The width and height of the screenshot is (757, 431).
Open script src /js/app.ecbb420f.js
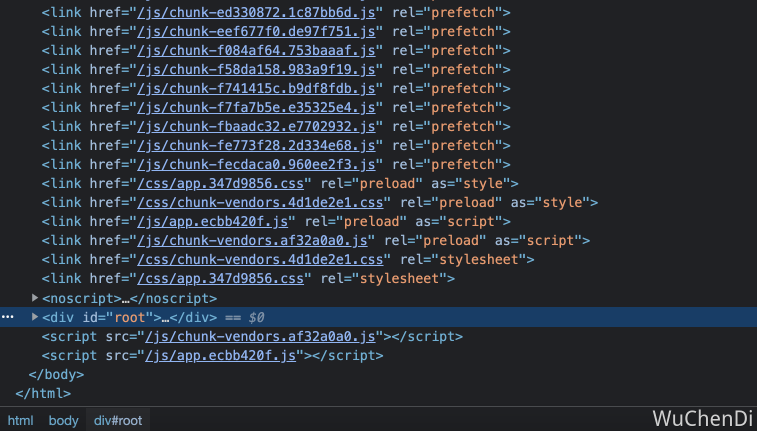(x=221, y=355)
